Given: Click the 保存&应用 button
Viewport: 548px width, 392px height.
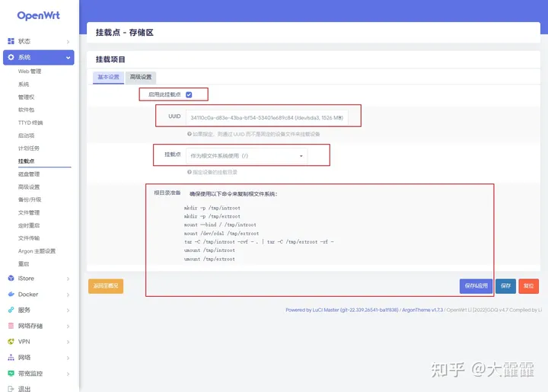Looking at the screenshot, I should click(475, 285).
